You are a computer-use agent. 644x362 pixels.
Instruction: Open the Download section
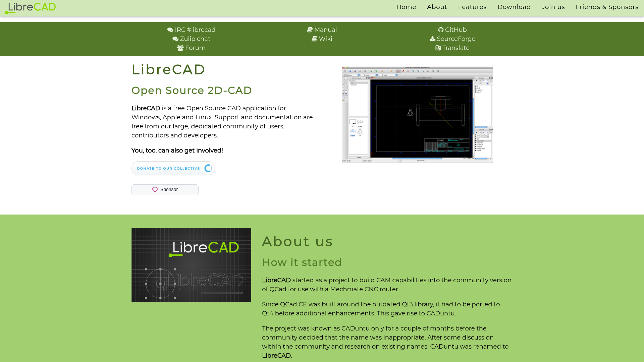pyautogui.click(x=514, y=7)
